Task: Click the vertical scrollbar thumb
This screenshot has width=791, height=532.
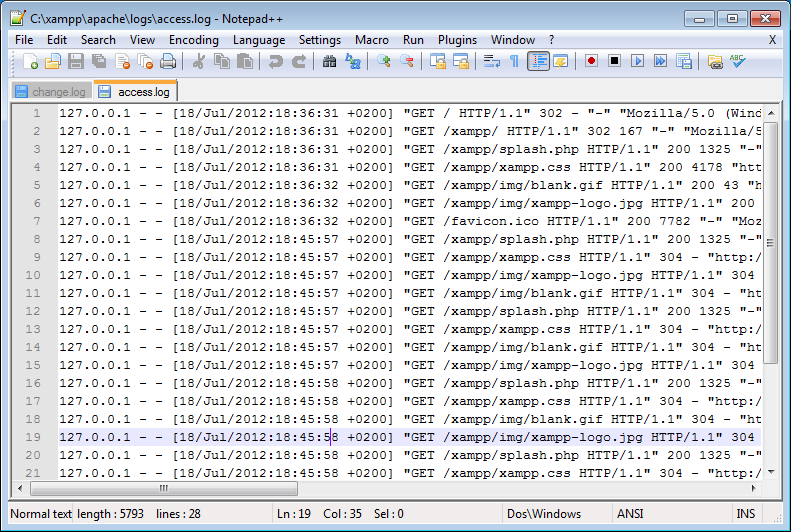Action: (x=771, y=243)
